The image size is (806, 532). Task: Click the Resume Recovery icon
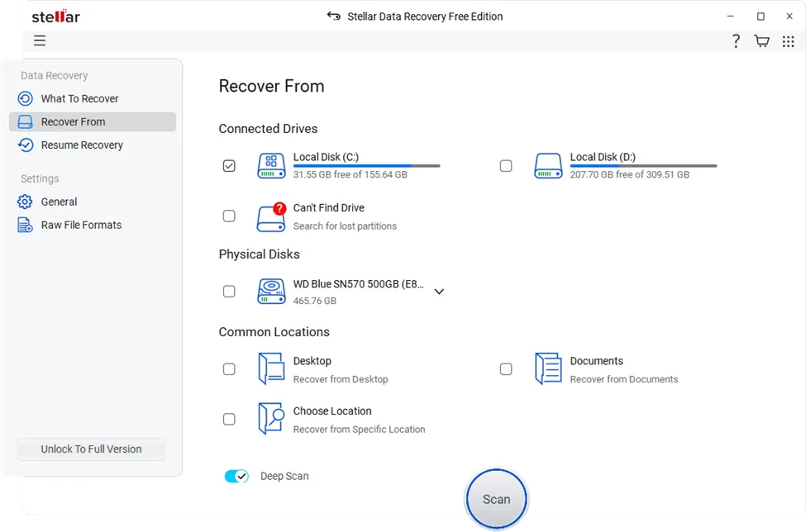(x=25, y=145)
